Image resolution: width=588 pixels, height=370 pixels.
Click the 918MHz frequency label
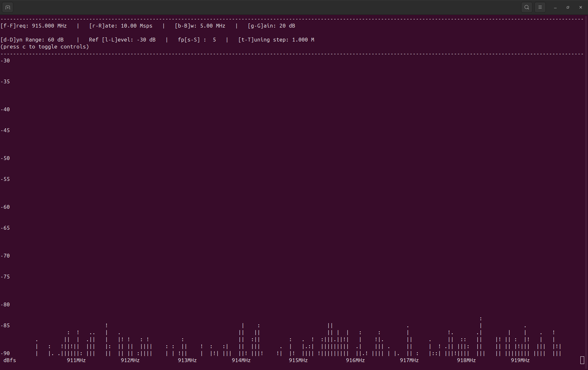click(467, 360)
